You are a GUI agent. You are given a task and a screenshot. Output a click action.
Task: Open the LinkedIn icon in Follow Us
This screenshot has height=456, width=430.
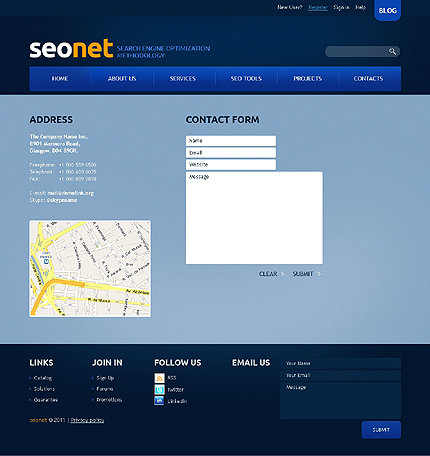click(x=159, y=401)
